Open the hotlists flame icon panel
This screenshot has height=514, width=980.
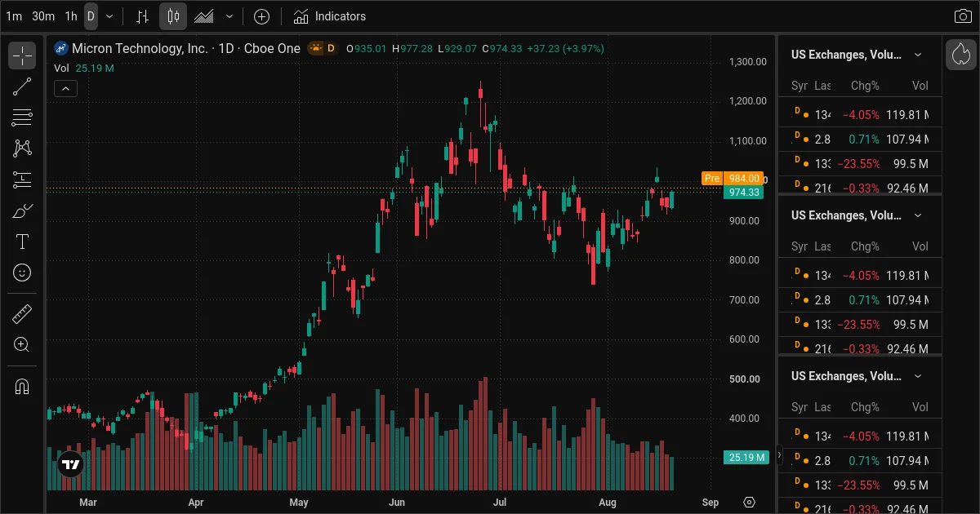coord(961,55)
